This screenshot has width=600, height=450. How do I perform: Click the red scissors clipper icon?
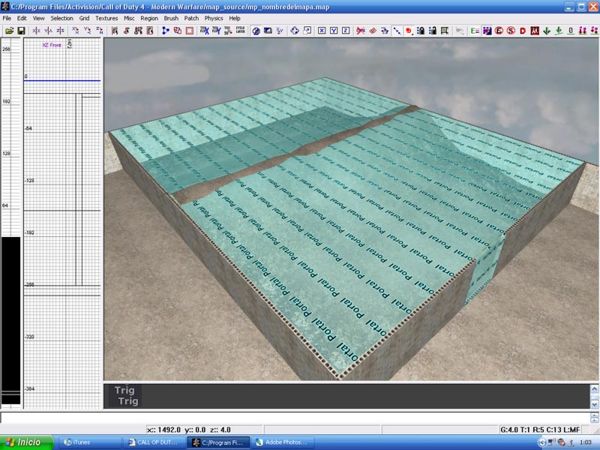click(360, 31)
